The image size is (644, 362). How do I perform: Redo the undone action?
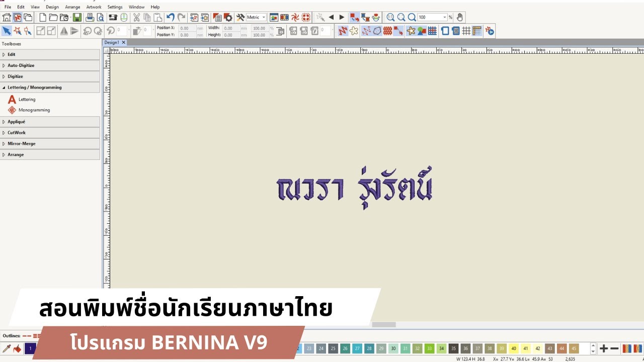click(x=181, y=17)
